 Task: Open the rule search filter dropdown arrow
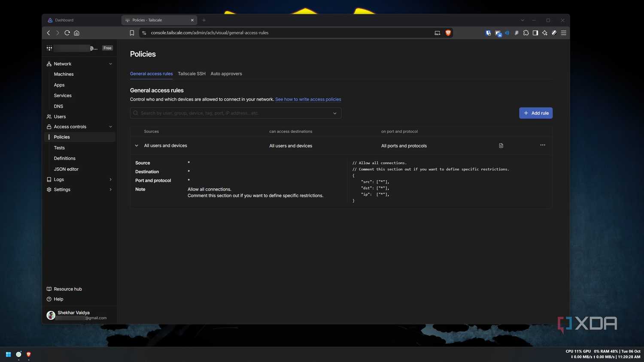click(335, 113)
